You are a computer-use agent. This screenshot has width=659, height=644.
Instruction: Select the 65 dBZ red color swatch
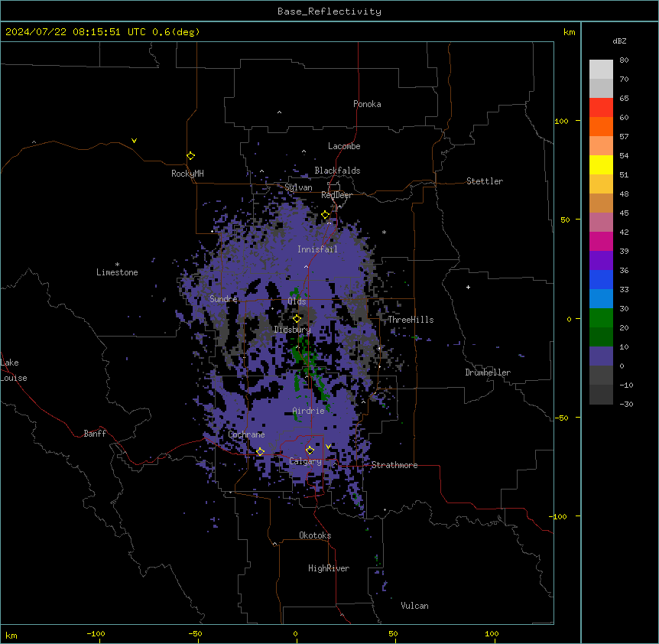tap(601, 107)
